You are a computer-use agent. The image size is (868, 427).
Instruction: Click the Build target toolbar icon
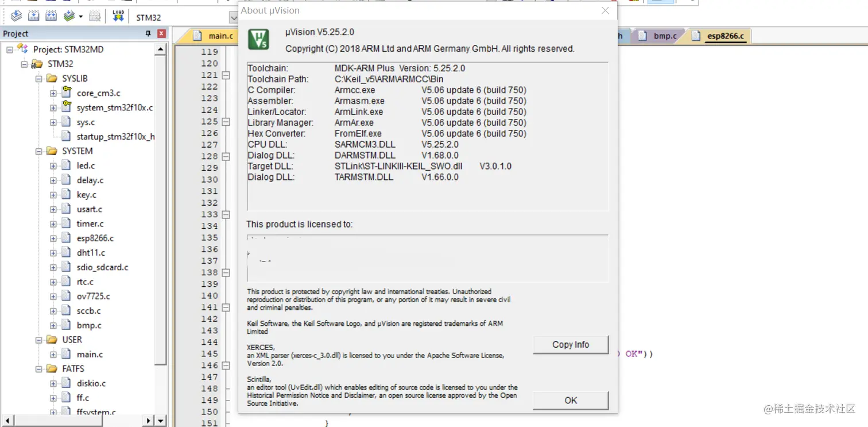click(x=34, y=16)
